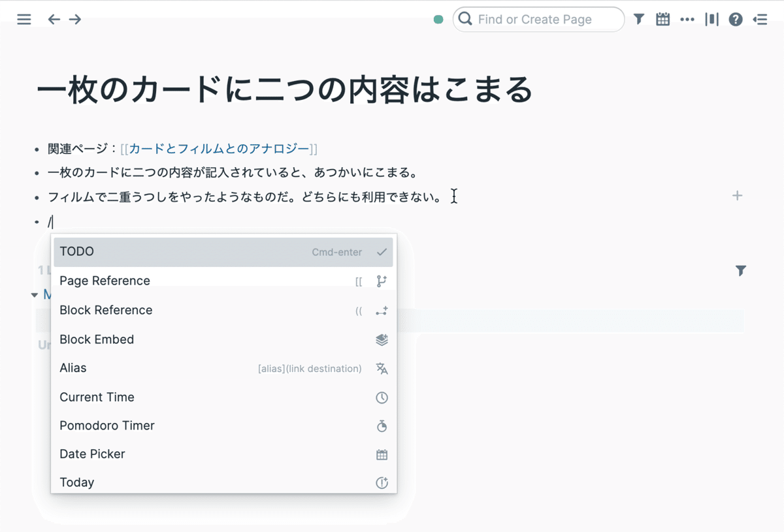Screen dimensions: 784x532
Task: Click the Find or Create Page search box
Action: coord(538,20)
